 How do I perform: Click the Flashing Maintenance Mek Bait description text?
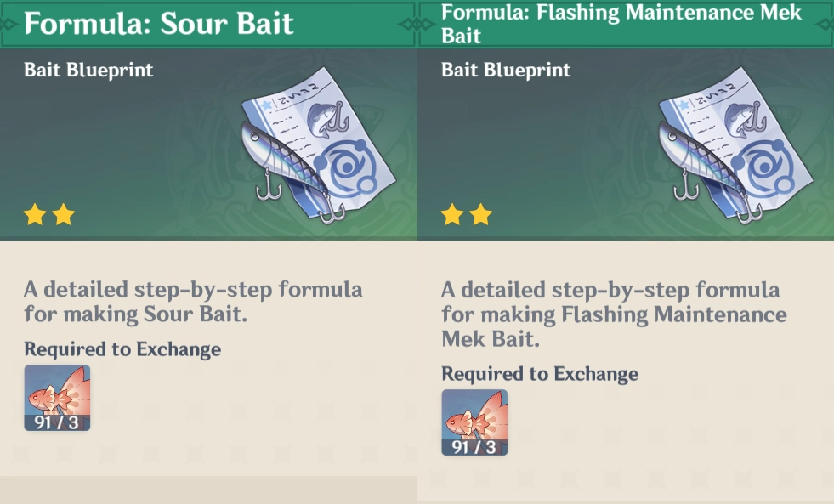[614, 314]
